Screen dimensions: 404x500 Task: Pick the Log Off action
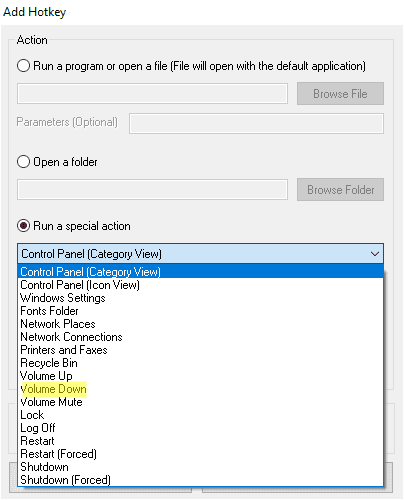[200, 428]
